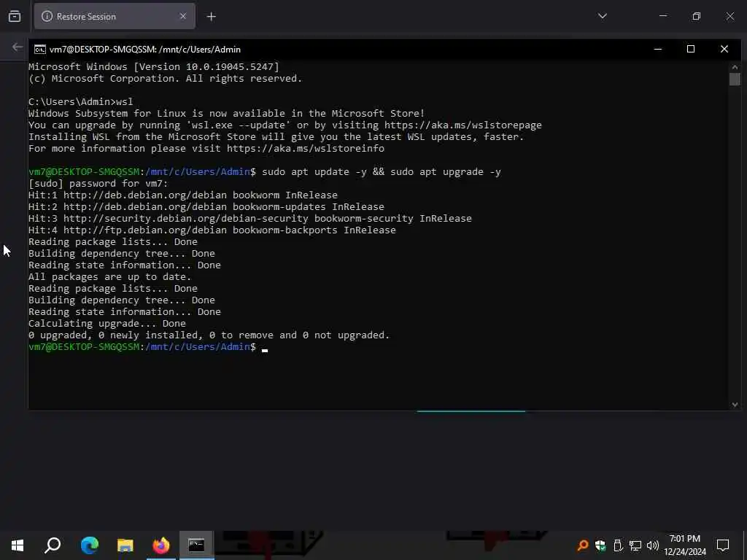Click 'All packages are up to date.' line

tap(109, 277)
